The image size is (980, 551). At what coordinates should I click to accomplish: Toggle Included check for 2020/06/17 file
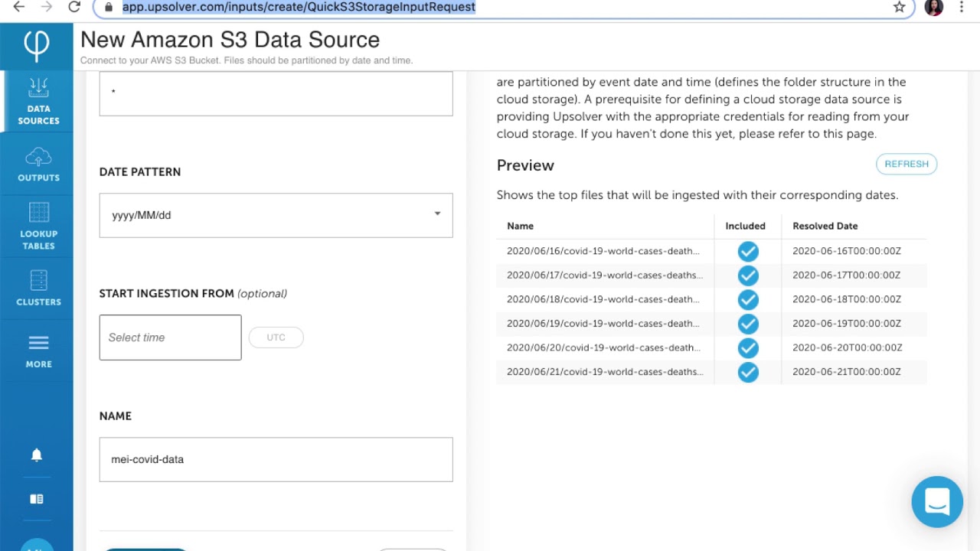[x=748, y=275]
